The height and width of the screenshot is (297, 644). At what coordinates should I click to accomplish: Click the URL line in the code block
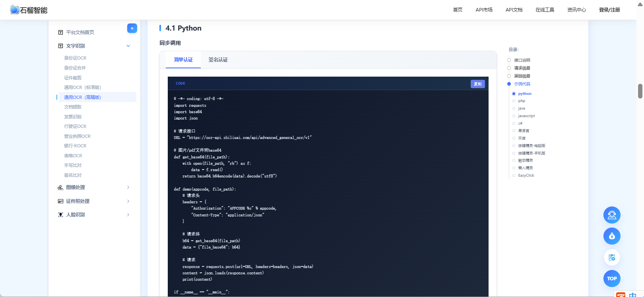(x=242, y=138)
